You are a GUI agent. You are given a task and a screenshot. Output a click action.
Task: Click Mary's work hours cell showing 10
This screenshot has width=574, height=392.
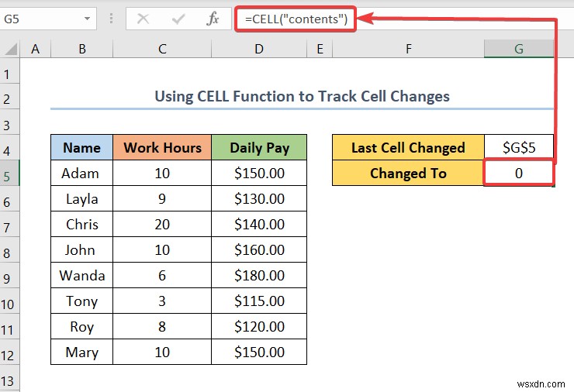(162, 352)
